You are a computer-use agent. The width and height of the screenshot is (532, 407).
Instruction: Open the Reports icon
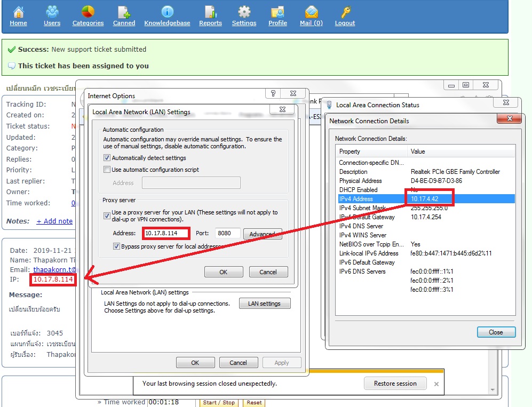(x=210, y=12)
